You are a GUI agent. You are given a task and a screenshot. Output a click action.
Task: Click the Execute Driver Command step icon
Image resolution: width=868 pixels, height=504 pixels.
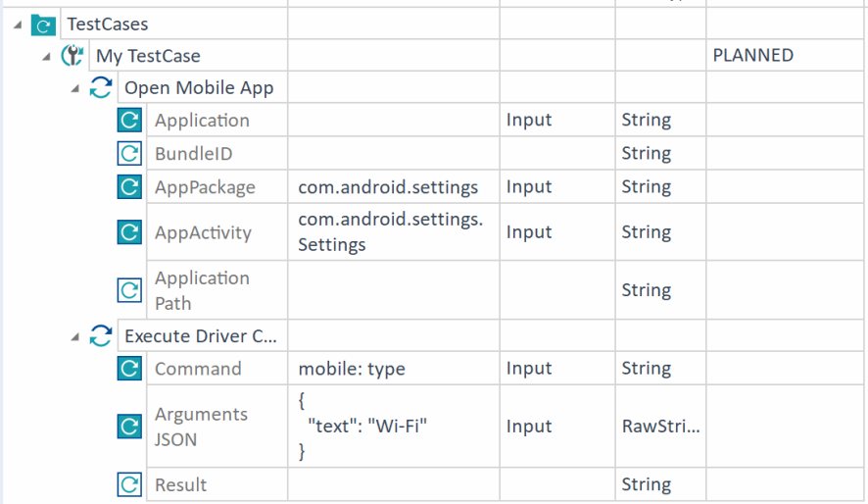pos(101,336)
